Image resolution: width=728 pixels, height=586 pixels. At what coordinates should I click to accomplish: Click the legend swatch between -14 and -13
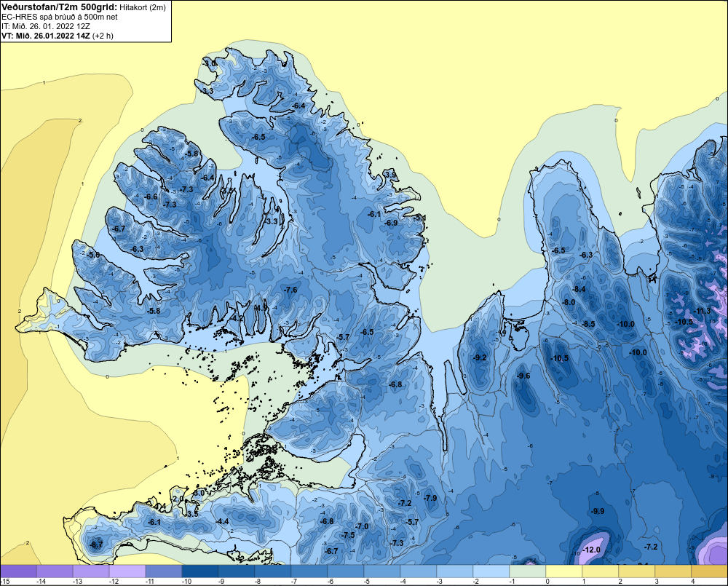tap(55, 571)
